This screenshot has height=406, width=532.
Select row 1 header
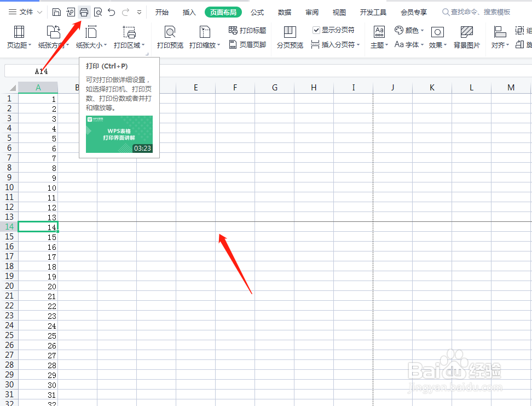(9, 99)
